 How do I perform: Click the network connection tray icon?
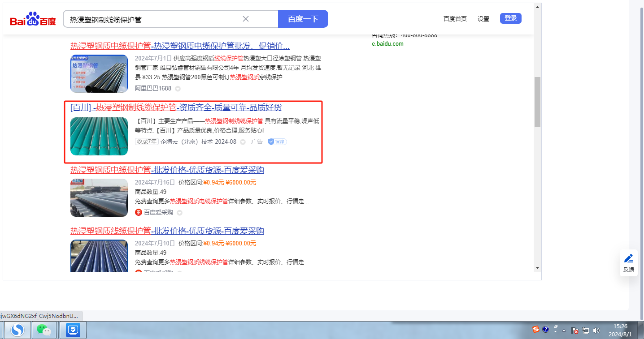(x=585, y=330)
